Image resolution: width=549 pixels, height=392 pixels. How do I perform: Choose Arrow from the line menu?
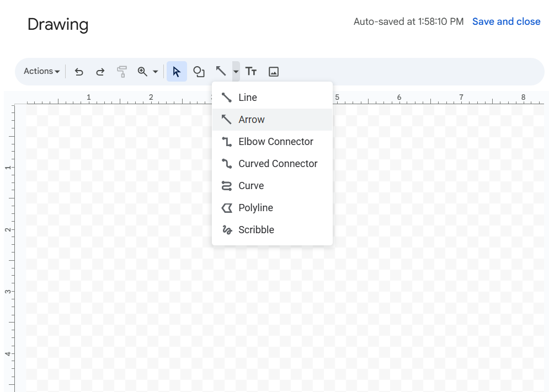coord(252,120)
